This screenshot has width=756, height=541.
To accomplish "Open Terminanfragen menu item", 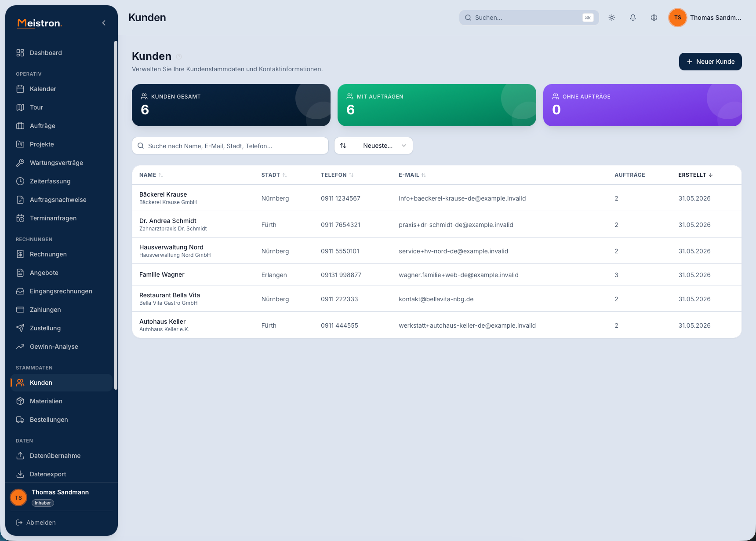I will coord(62,218).
